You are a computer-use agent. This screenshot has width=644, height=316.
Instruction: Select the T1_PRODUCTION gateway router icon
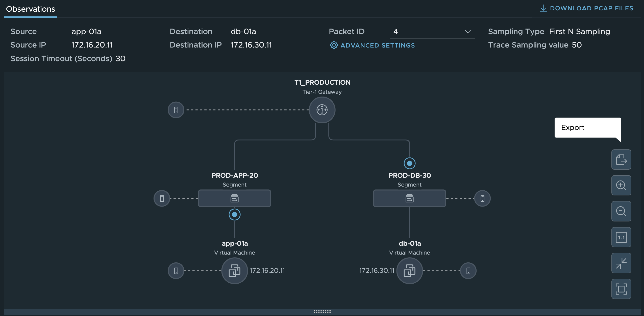click(322, 110)
